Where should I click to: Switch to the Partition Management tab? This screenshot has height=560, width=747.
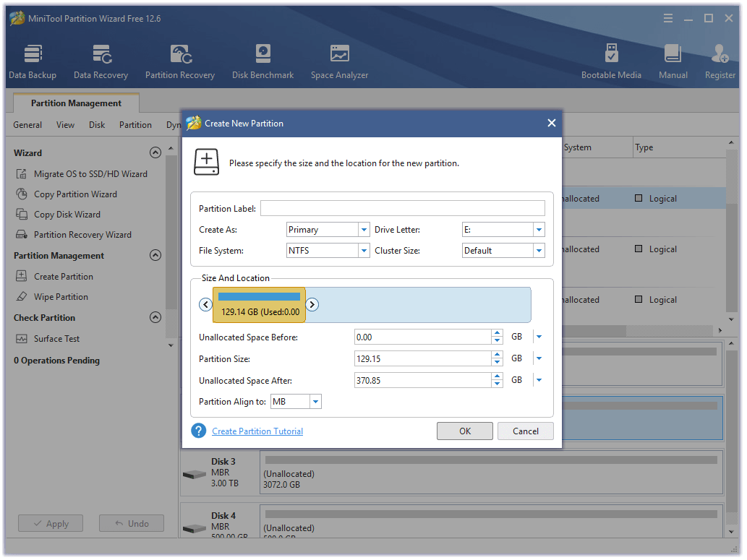[75, 103]
